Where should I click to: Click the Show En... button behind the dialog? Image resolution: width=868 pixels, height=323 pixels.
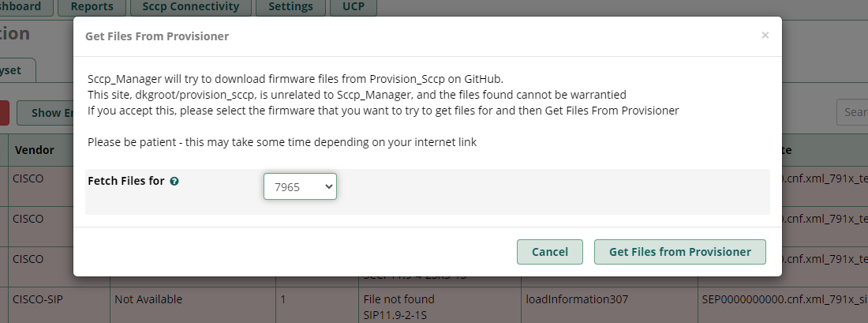[46, 112]
